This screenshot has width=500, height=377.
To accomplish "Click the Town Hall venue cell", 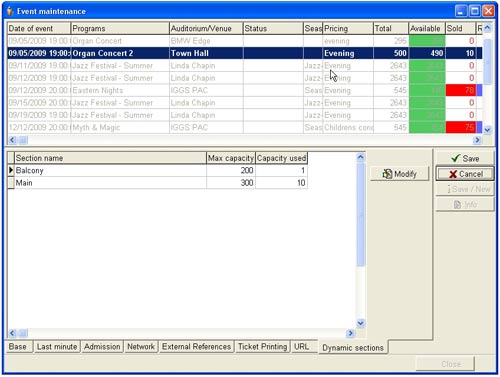I will [x=206, y=53].
